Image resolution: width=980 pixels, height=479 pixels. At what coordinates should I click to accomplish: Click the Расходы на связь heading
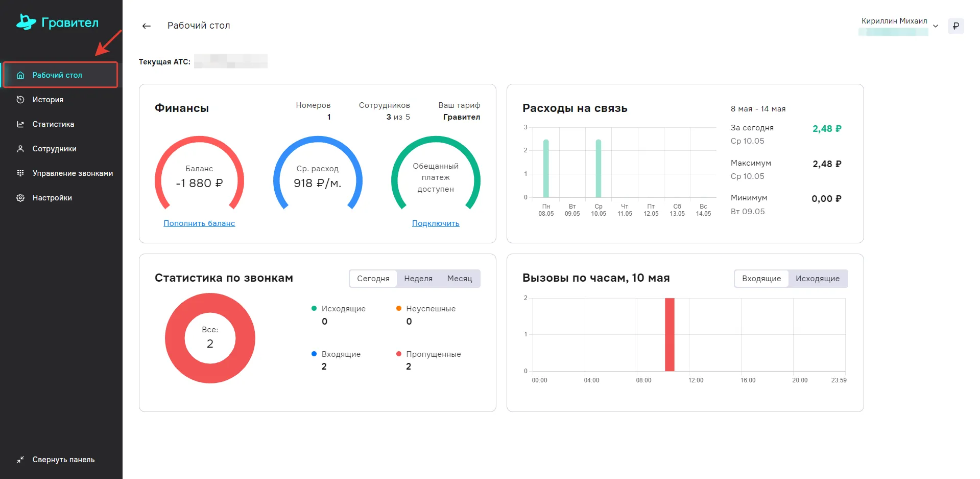pos(575,108)
